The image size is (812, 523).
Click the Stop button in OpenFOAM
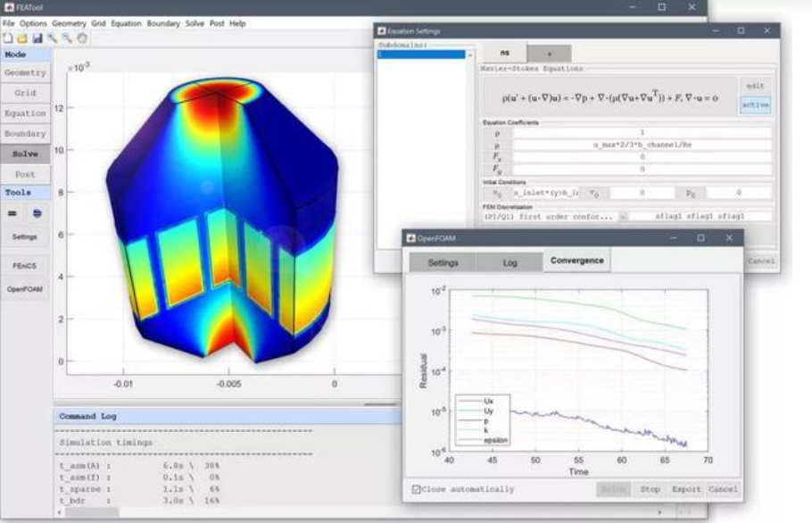coord(650,489)
